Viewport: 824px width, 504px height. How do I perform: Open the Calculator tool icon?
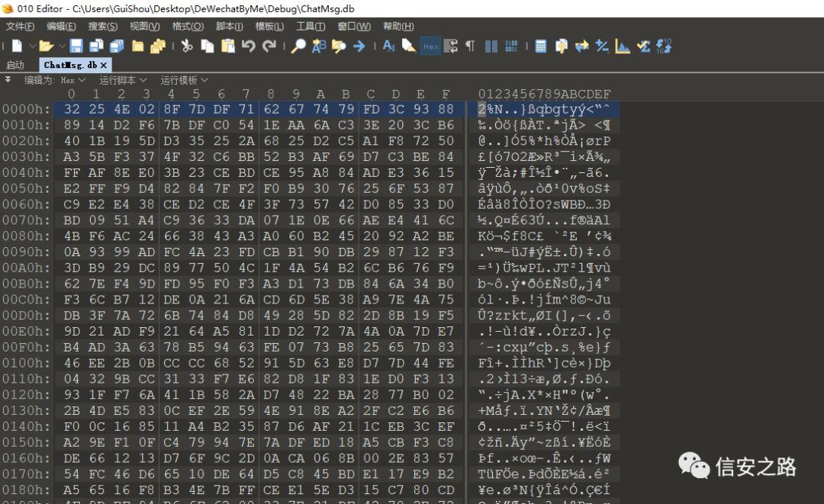(541, 47)
